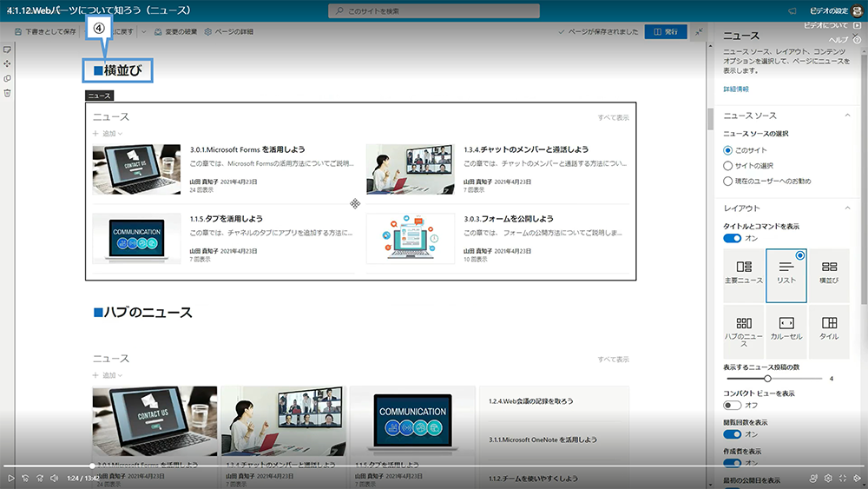
Task: Open ページの詳細 in toolbar
Action: (x=228, y=32)
